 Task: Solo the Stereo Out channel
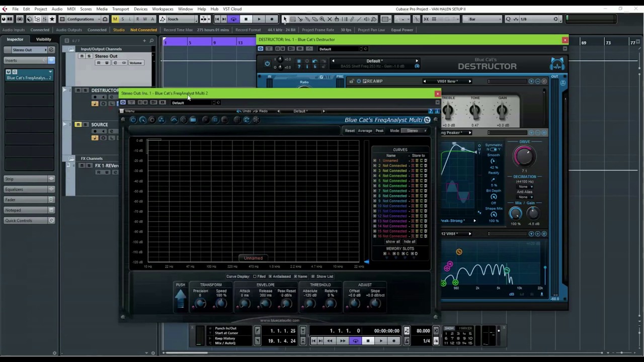pyautogui.click(x=89, y=56)
